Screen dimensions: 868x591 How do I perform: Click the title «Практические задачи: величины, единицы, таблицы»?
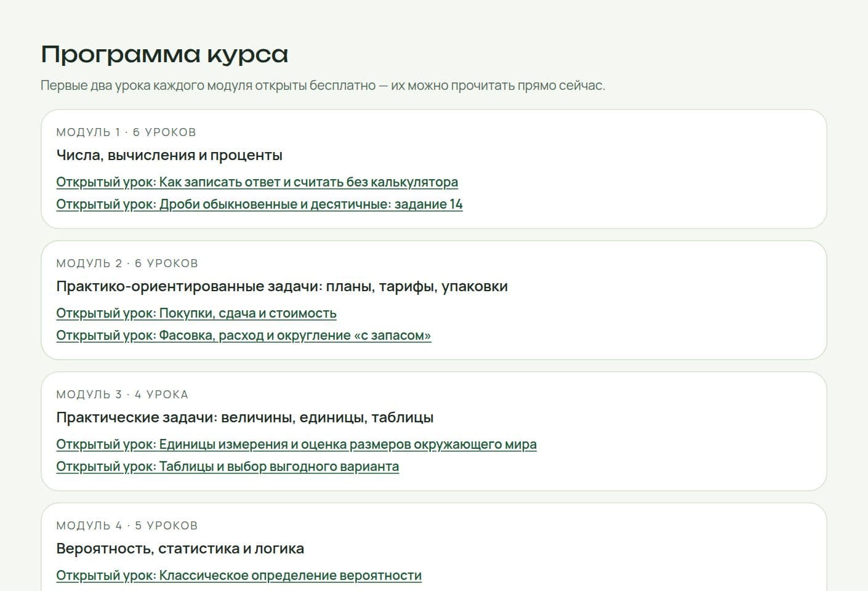click(245, 417)
